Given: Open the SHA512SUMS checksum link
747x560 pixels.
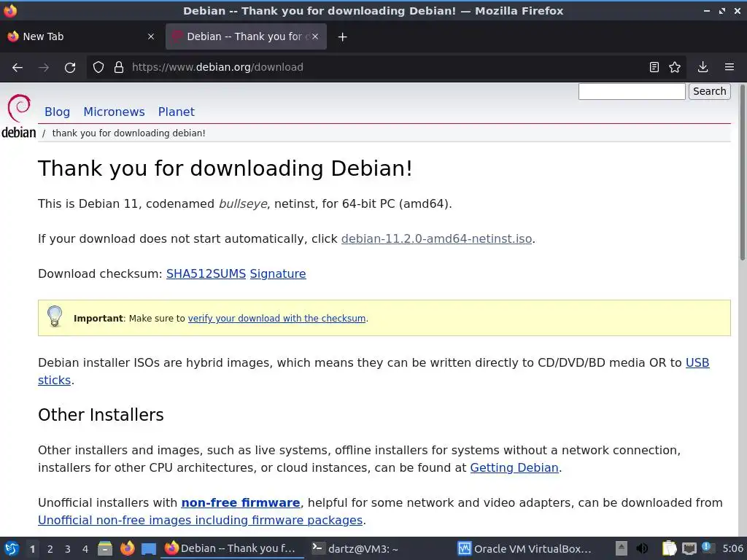Looking at the screenshot, I should 206,274.
